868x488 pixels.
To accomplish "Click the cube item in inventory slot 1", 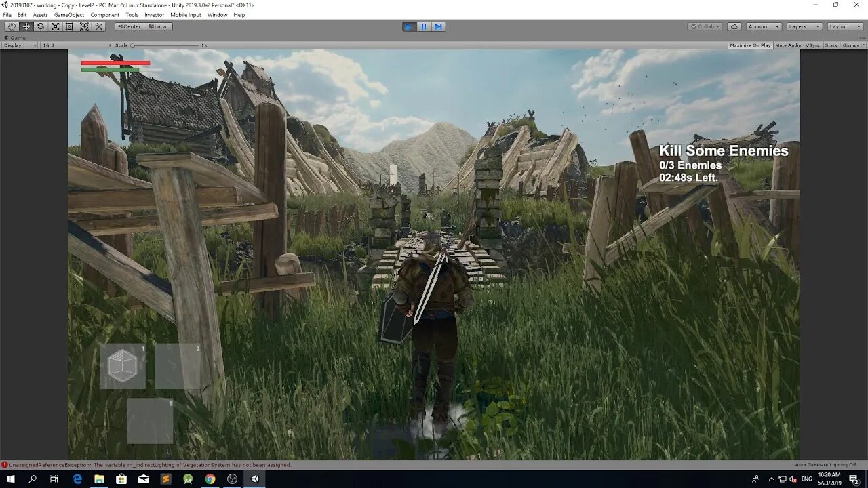I will coord(123,366).
